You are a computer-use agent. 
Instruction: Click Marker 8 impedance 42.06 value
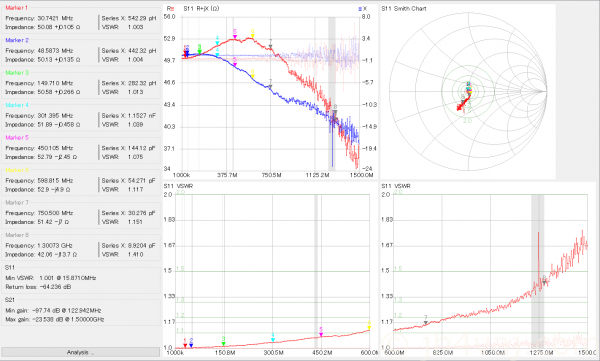57,255
